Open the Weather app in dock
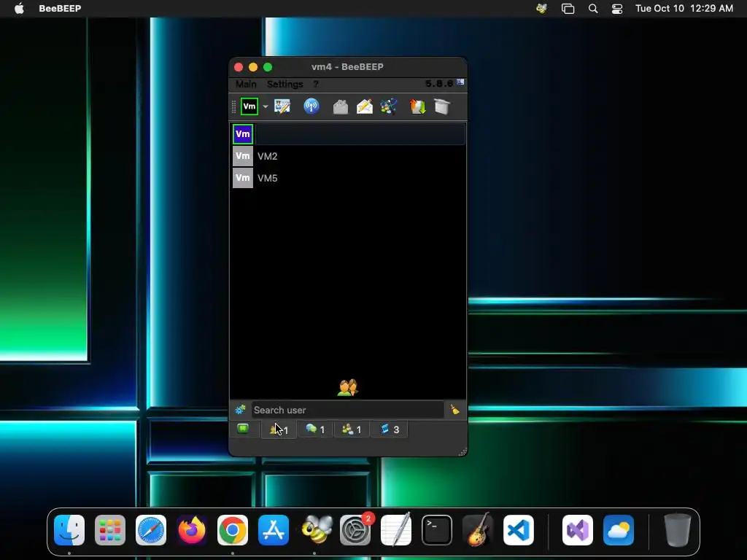Screen dimensions: 747x560 tap(619, 530)
